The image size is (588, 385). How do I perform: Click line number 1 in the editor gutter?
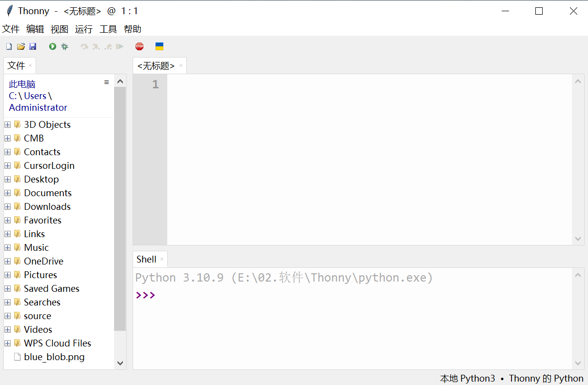pyautogui.click(x=156, y=84)
